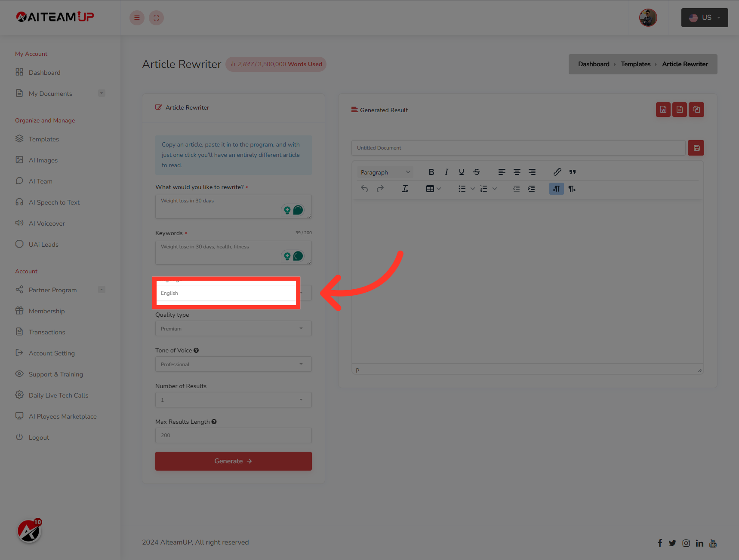Save the Untitled Document

pyautogui.click(x=696, y=147)
